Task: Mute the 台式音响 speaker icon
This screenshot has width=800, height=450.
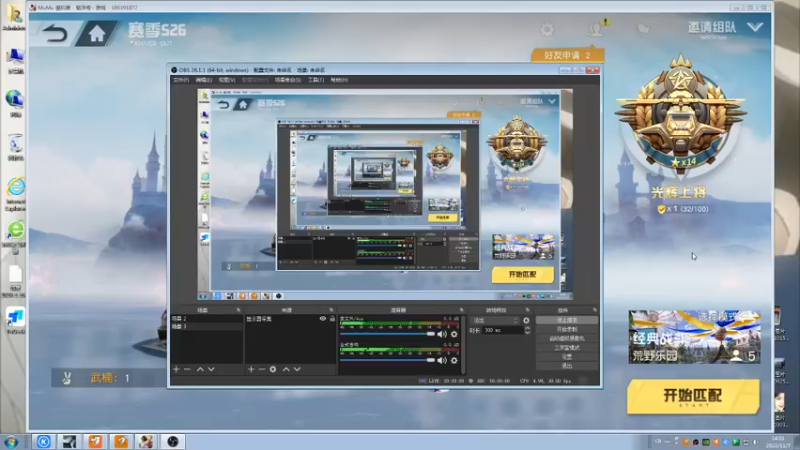Action: 442,360
